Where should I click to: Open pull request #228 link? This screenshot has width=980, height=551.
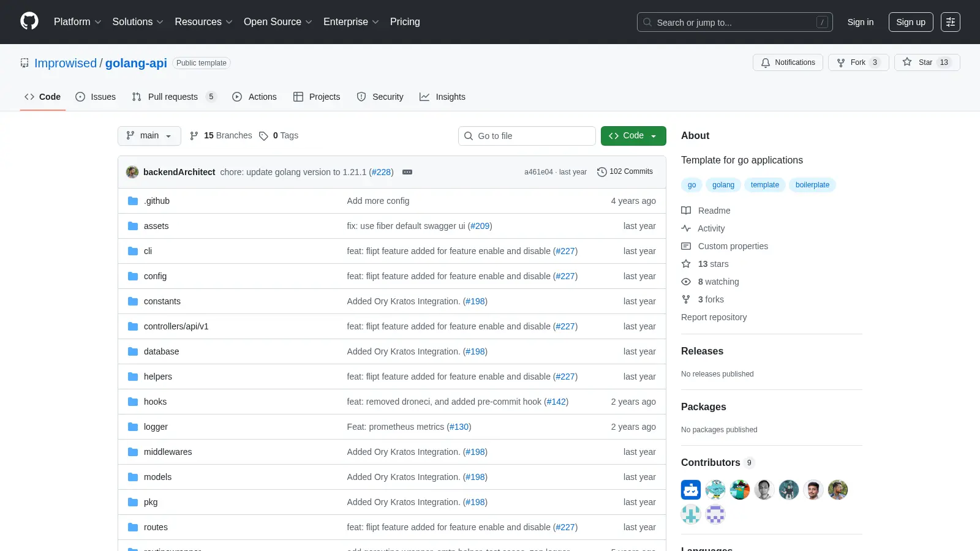(381, 172)
